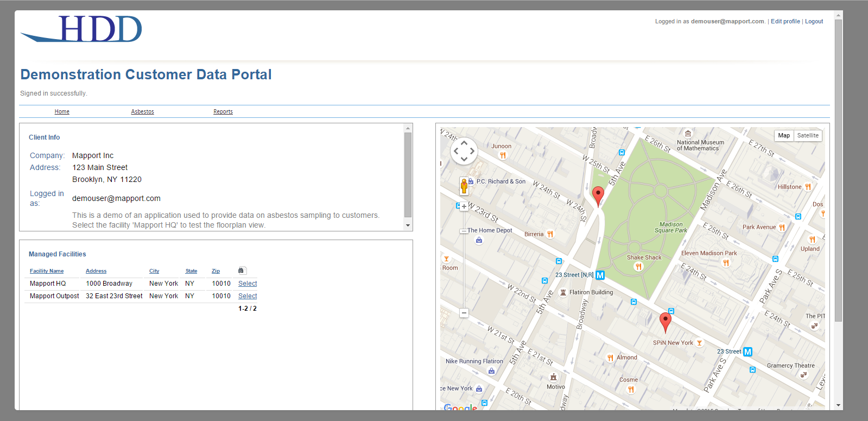Click the 'Mapport Outpost' facility name cell

pos(54,296)
